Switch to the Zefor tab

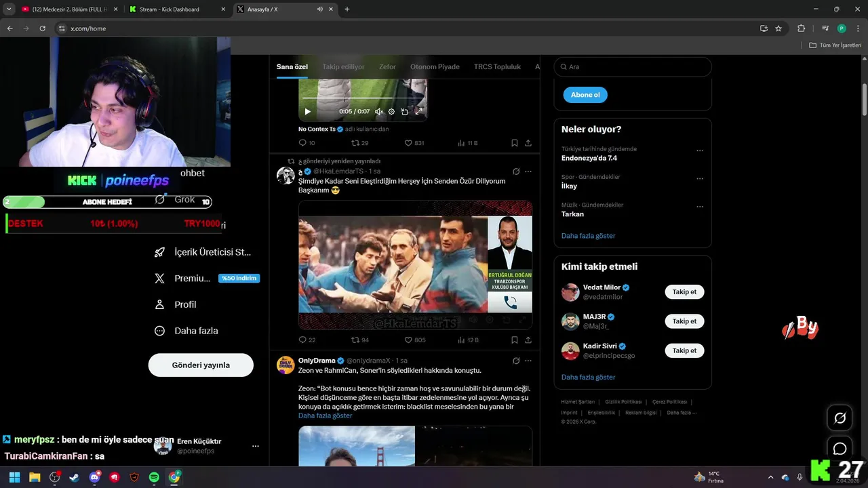387,66
